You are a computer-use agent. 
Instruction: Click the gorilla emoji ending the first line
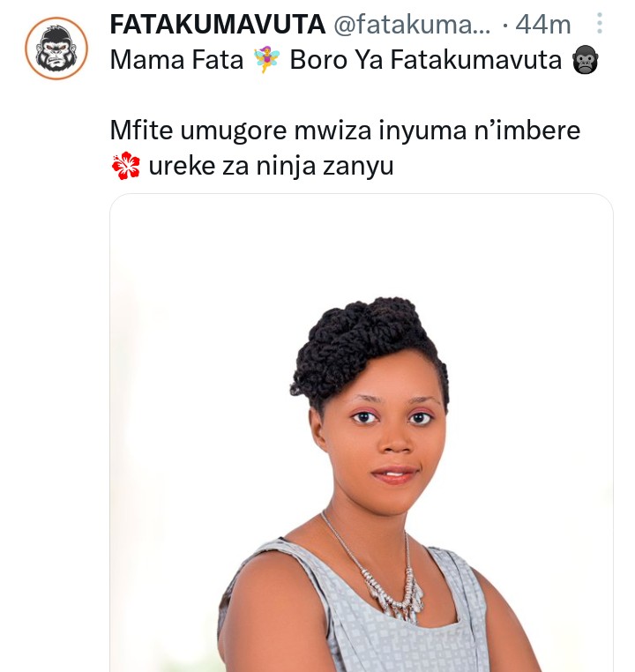click(x=585, y=60)
